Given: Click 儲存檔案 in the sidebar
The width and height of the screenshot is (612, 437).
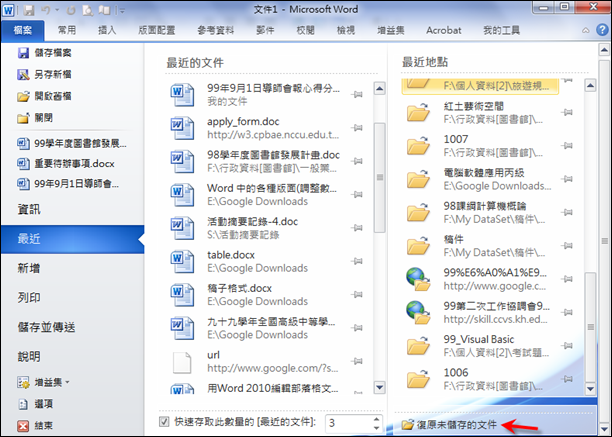Looking at the screenshot, I should click(x=44, y=53).
